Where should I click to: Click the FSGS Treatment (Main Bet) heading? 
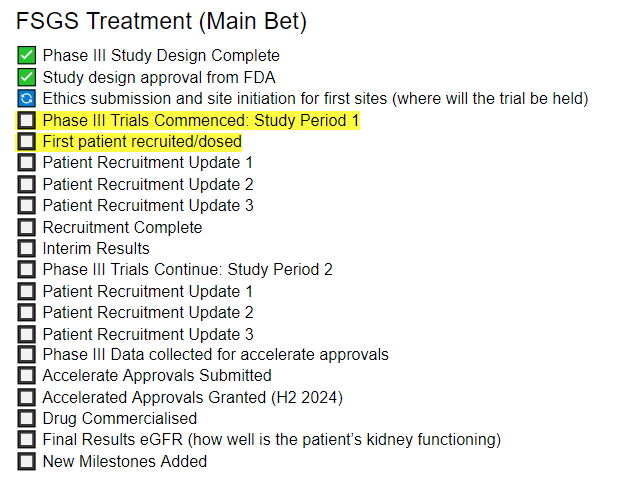[x=161, y=21]
